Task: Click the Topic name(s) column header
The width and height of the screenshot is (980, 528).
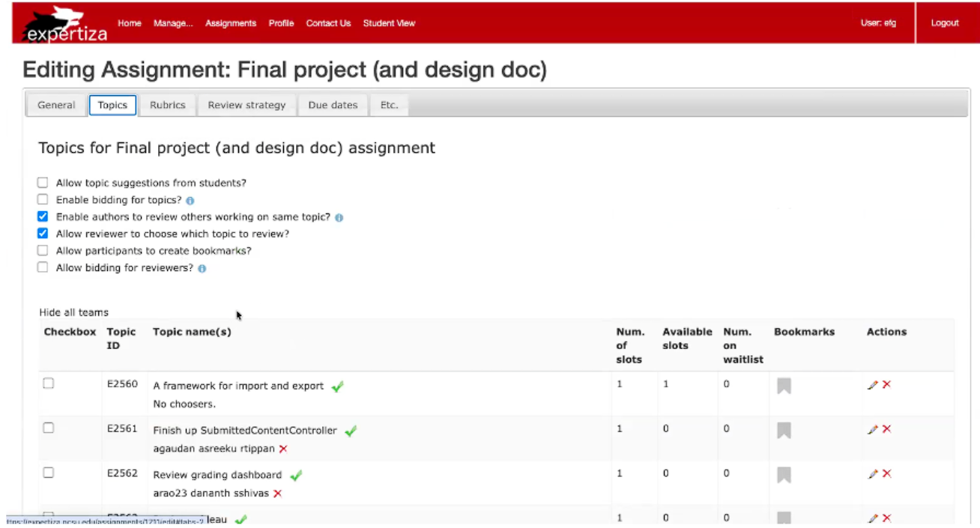Action: point(192,332)
